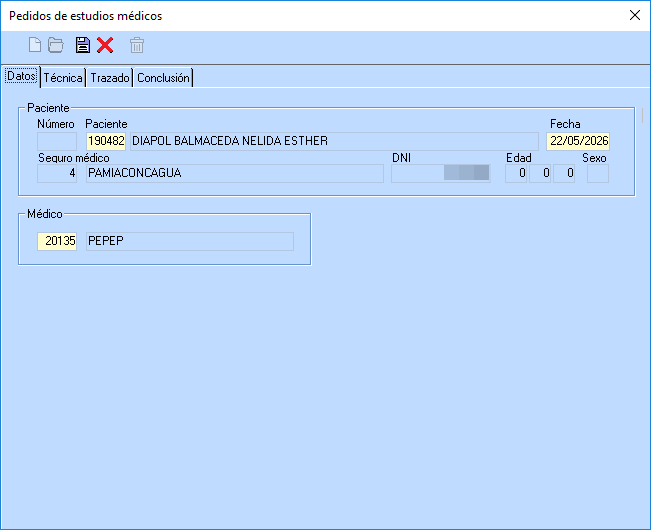This screenshot has width=651, height=530.
Task: Click the DNI field
Action: pos(441,173)
